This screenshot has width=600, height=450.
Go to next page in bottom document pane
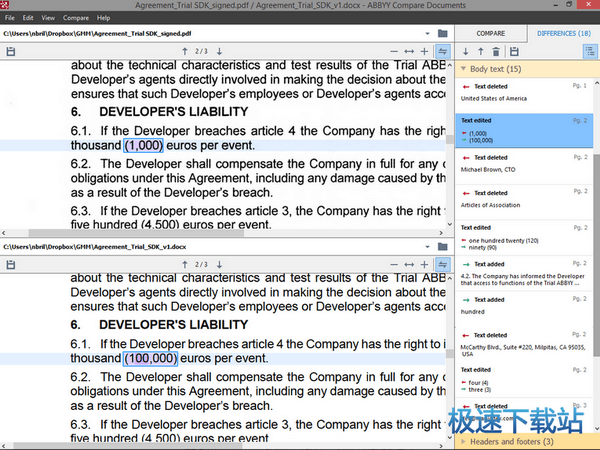[220, 264]
